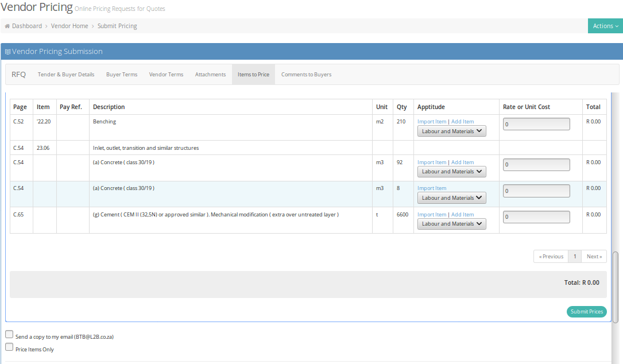Click the 23.06 item cell
The height and width of the screenshot is (364, 623).
coord(45,148)
